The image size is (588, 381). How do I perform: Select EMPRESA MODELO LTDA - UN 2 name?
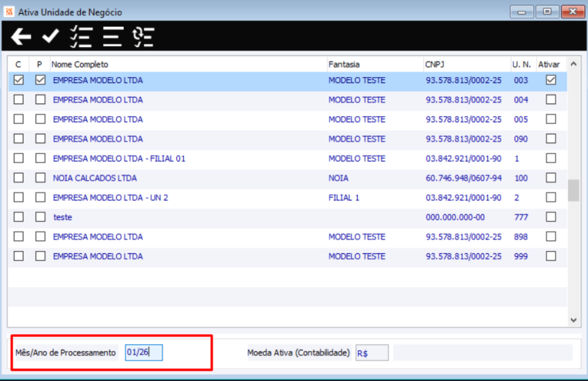[111, 197]
